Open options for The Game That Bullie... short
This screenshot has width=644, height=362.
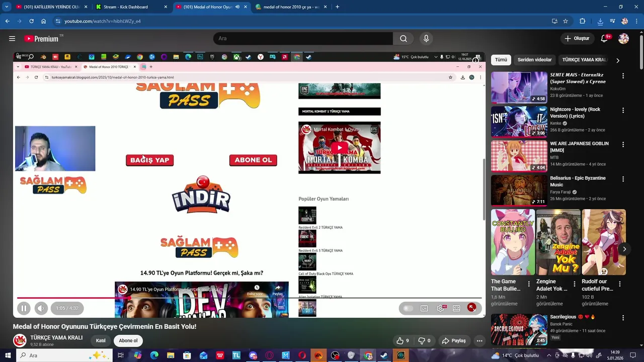[x=528, y=284]
